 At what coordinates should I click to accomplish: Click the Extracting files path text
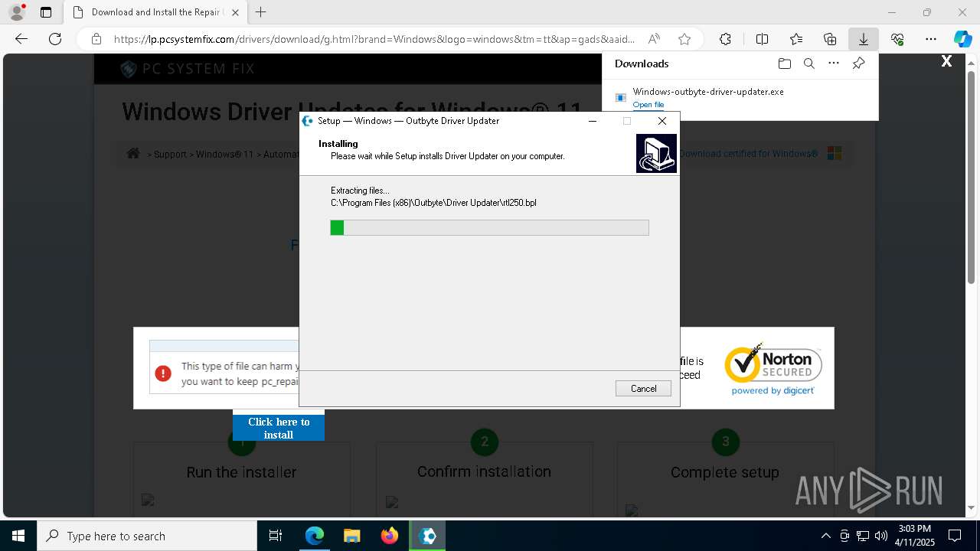click(x=433, y=203)
